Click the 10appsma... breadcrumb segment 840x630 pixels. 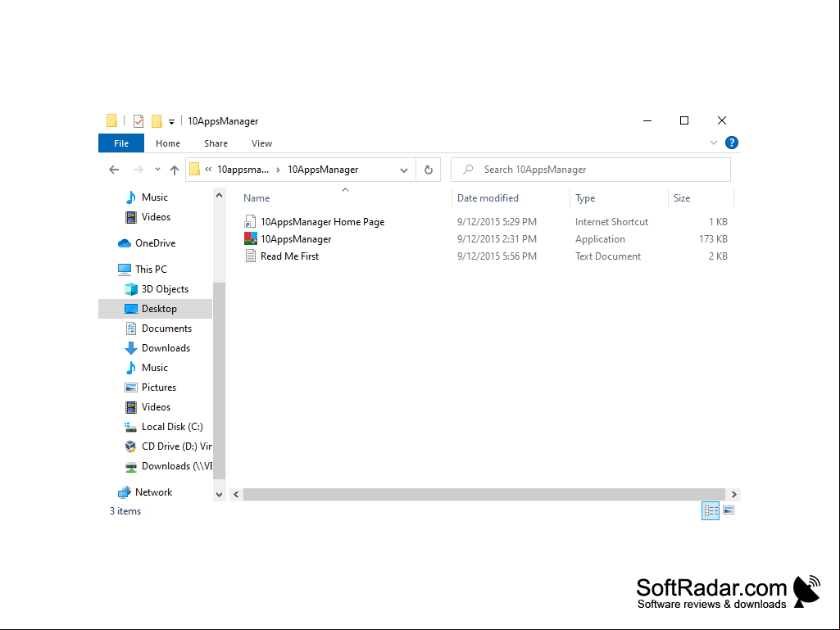click(243, 170)
